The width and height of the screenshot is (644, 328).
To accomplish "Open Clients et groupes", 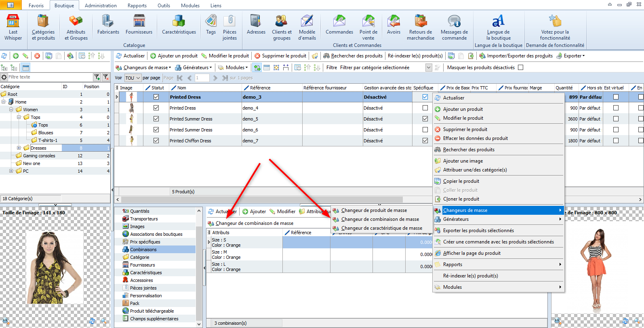I will [x=282, y=27].
